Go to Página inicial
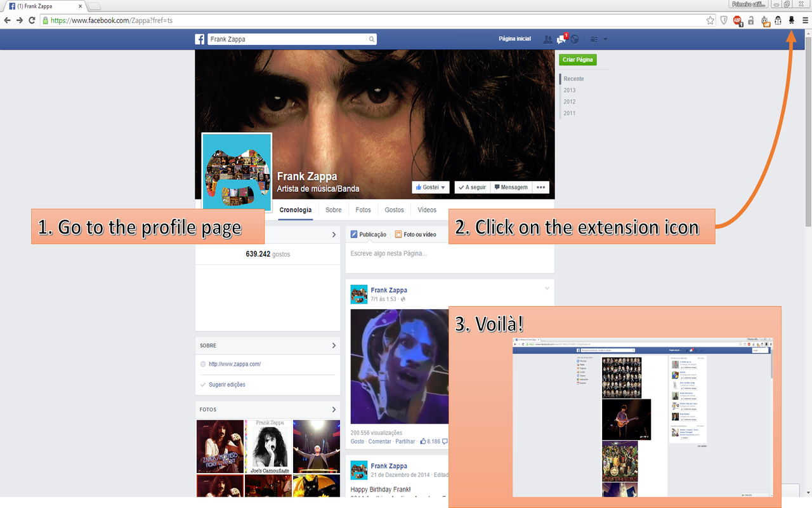Screen dimensions: 812x508 click(x=514, y=39)
